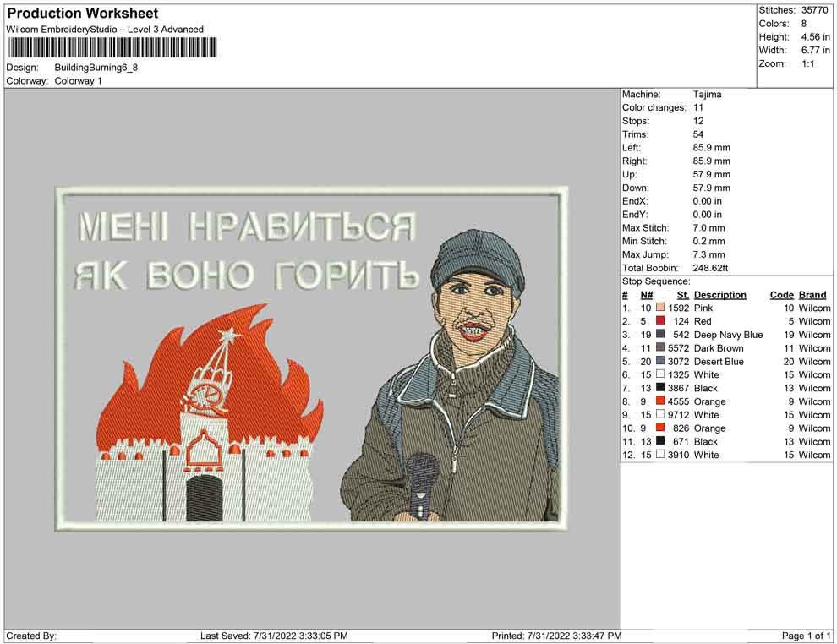Click the Stops value 12
The image size is (837, 644).
(698, 121)
